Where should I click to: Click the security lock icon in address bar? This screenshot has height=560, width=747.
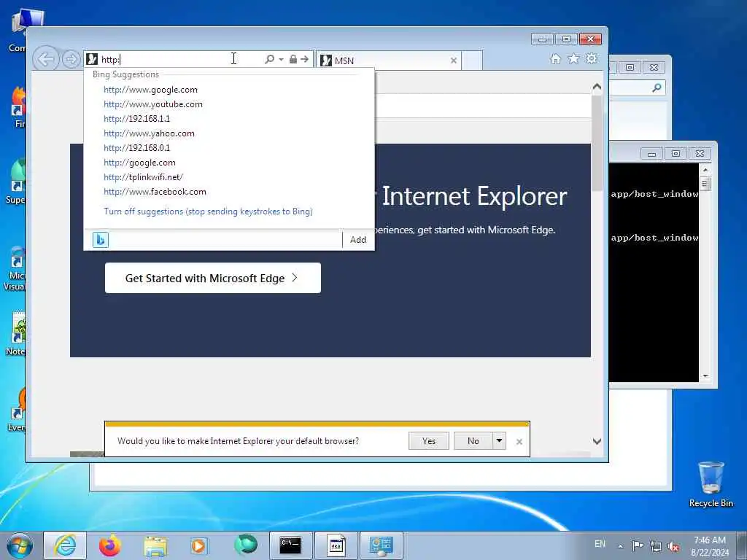coord(293,59)
